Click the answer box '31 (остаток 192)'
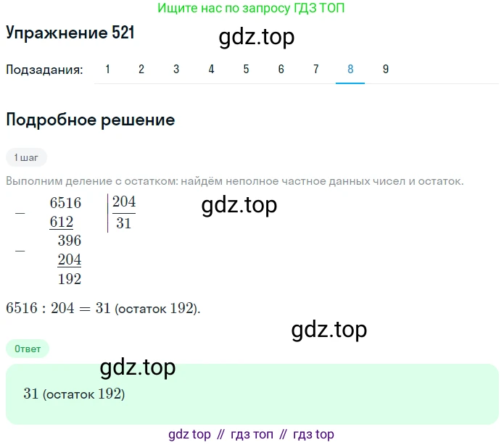The image size is (504, 445). pos(252,394)
